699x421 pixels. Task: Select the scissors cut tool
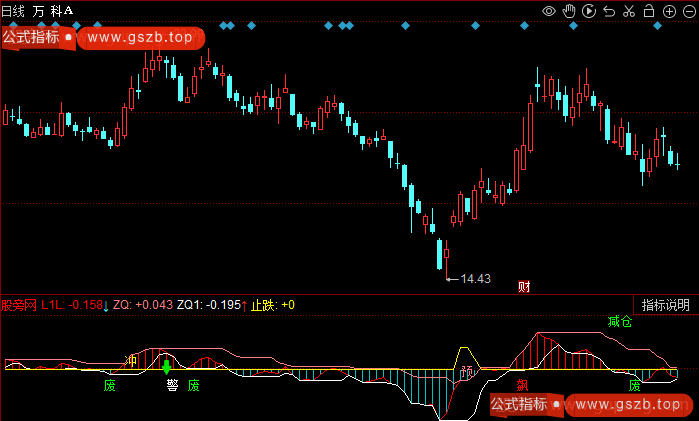[x=628, y=11]
